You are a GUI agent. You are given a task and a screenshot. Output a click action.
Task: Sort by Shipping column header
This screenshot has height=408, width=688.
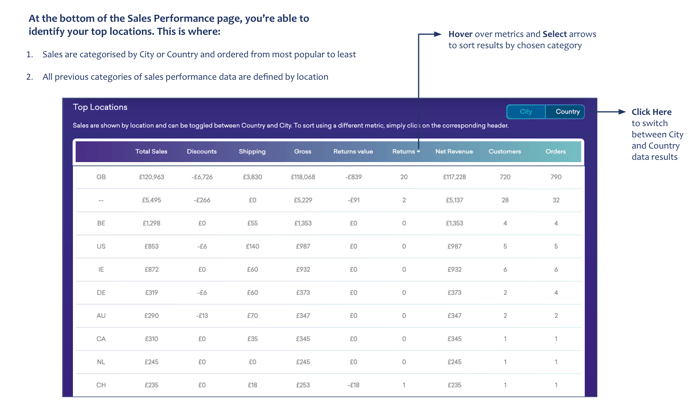pyautogui.click(x=252, y=152)
